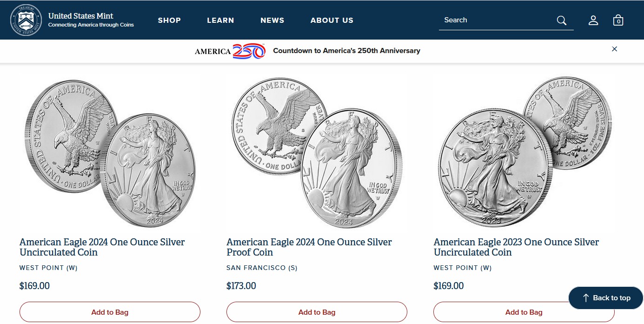644x324 pixels.
Task: Select the America 250 anniversary logo
Action: click(230, 51)
